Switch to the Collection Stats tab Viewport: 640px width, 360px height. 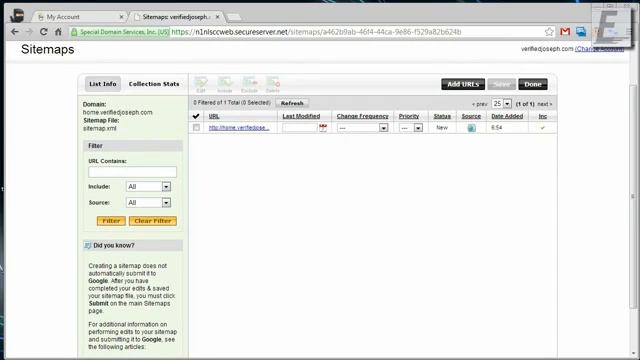(154, 84)
